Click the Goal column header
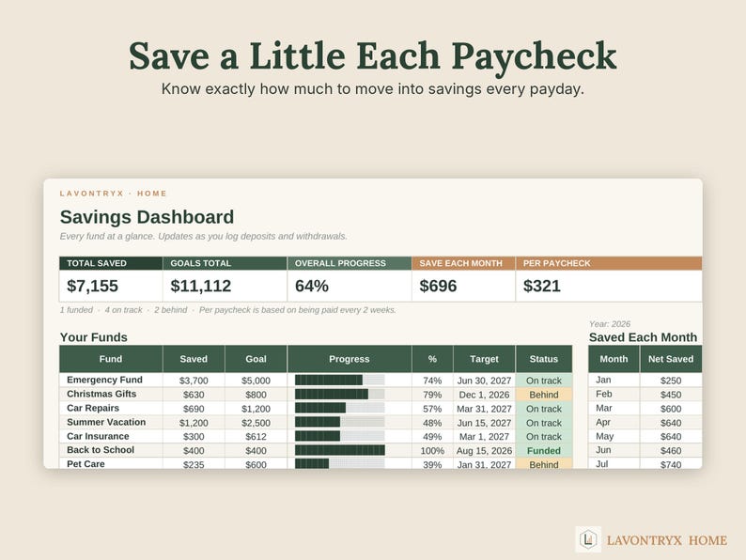746x560 pixels. [256, 359]
